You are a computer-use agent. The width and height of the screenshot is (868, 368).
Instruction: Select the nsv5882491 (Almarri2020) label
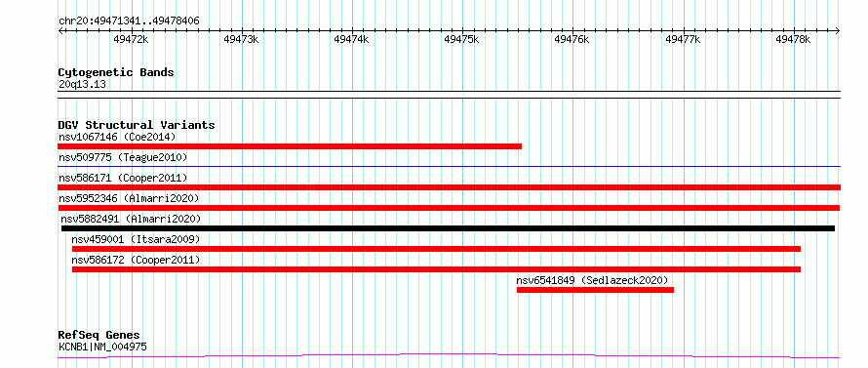click(131, 219)
